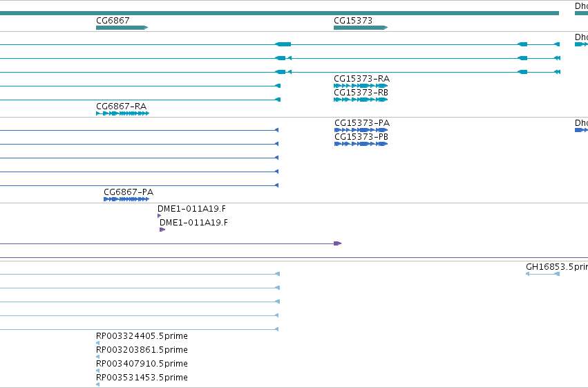Click the CG15373 gene label
The image size is (588, 388).
coord(353,20)
